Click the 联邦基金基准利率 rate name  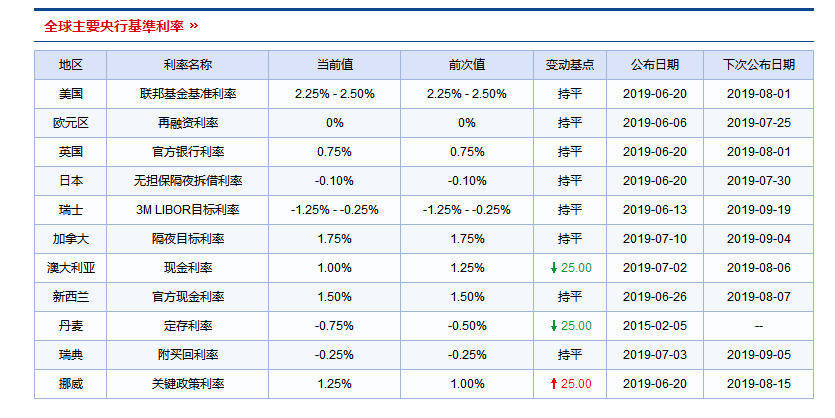click(x=187, y=94)
